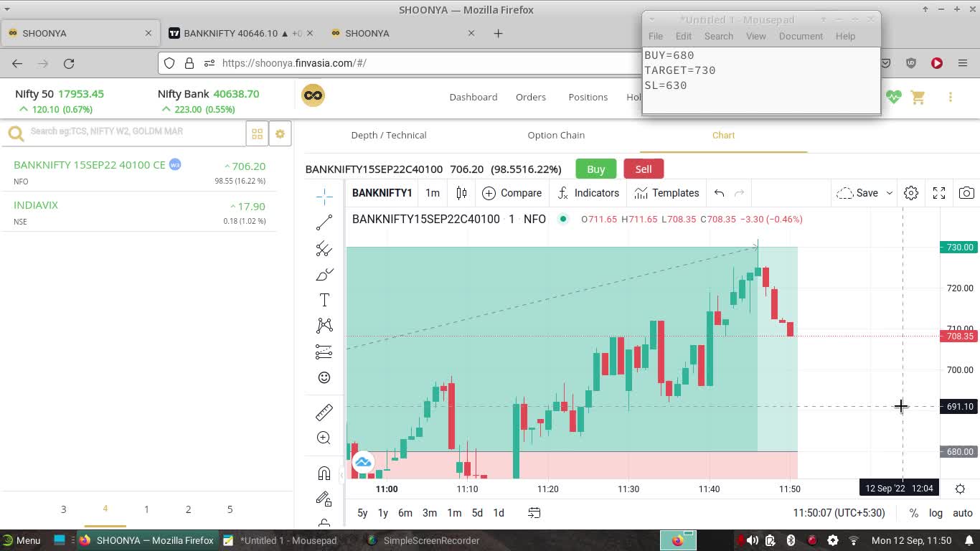Select INDIAVIX watchlist row
Screen dimensions: 980x551
pos(140,212)
